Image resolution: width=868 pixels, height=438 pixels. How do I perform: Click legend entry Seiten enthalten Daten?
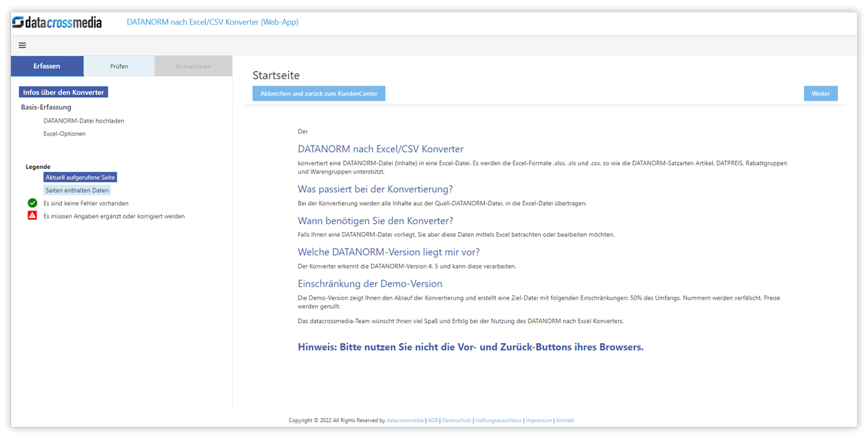click(x=77, y=190)
